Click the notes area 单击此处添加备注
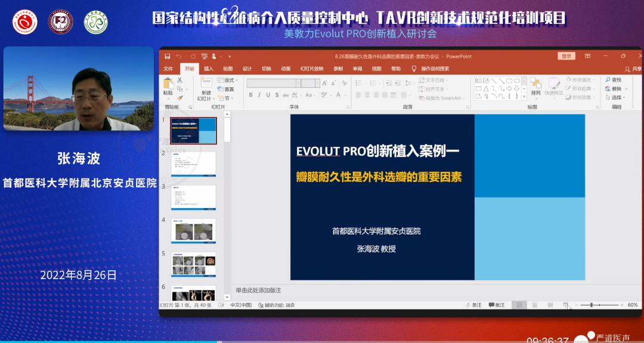Image resolution: width=644 pixels, height=343 pixels. pyautogui.click(x=258, y=291)
